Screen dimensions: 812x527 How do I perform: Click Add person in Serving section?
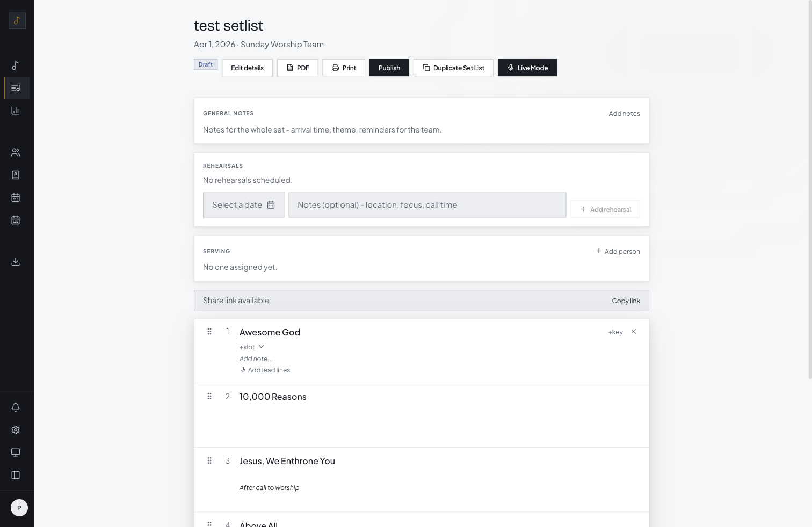click(x=618, y=251)
